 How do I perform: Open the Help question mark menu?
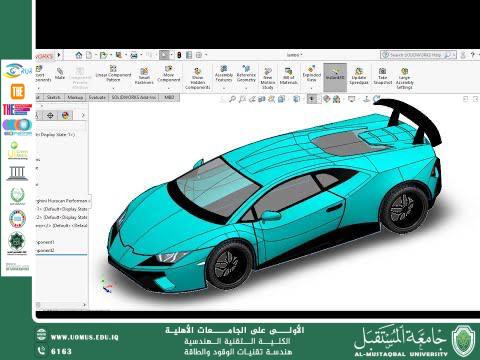[x=472, y=55]
